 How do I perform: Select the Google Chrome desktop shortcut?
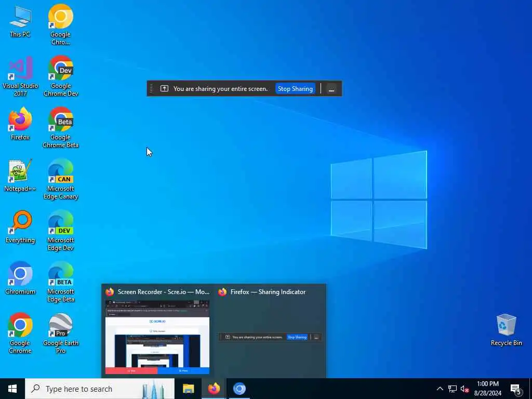[20, 334]
